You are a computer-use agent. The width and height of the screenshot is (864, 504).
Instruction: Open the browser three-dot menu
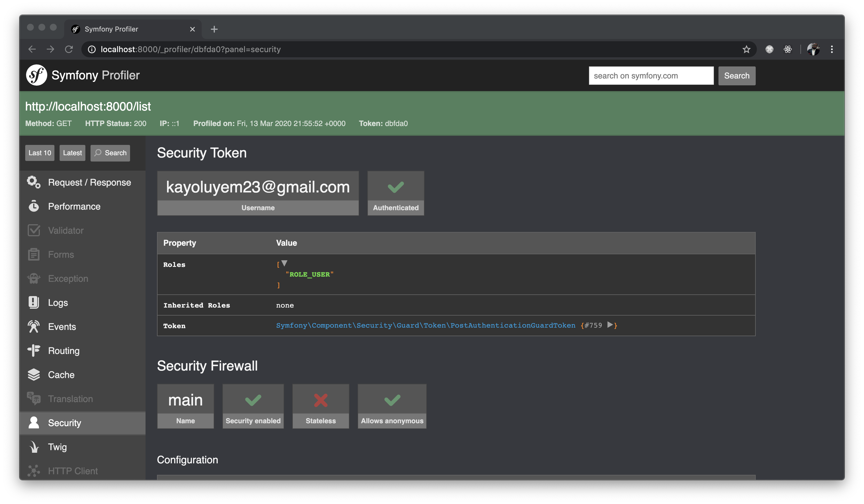[831, 49]
